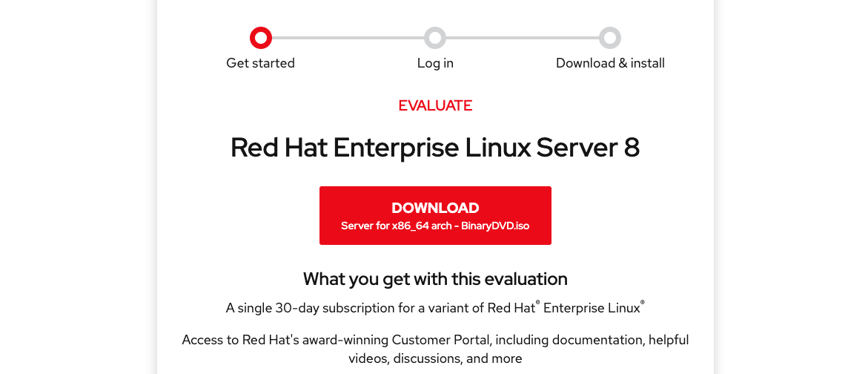Select the Log in step circle
Image resolution: width=868 pixels, height=374 pixels.
(x=435, y=39)
